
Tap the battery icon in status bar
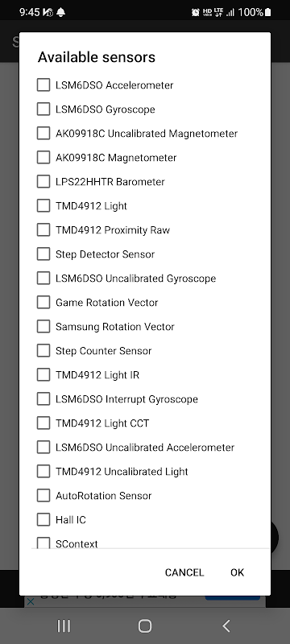point(267,12)
